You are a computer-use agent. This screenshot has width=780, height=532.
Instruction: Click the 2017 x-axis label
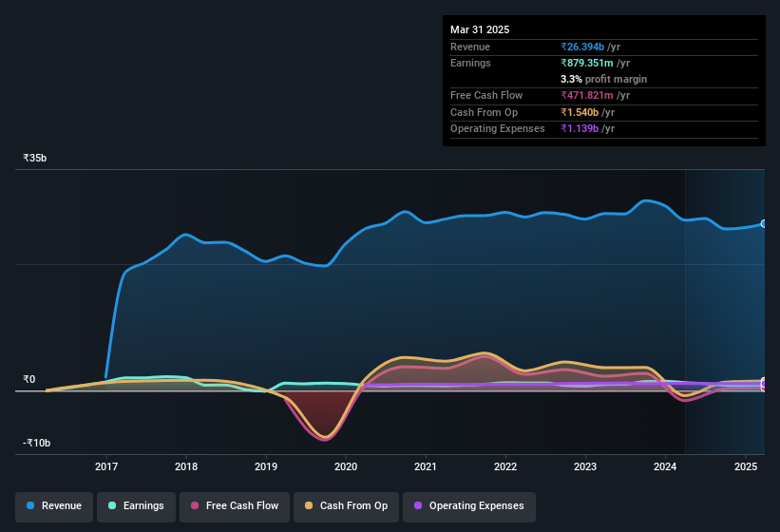(x=106, y=466)
